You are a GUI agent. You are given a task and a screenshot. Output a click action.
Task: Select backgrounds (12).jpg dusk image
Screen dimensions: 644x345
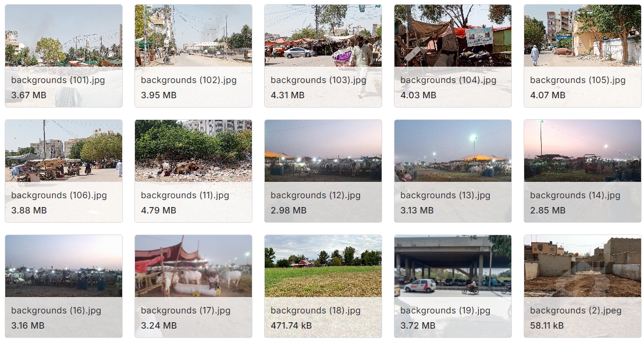(323, 150)
